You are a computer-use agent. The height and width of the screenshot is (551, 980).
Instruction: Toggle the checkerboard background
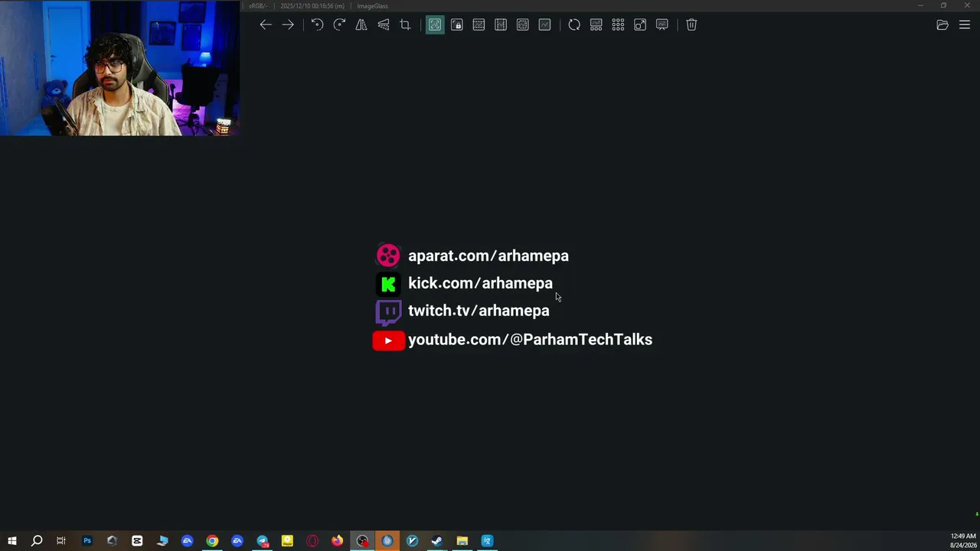(x=618, y=24)
